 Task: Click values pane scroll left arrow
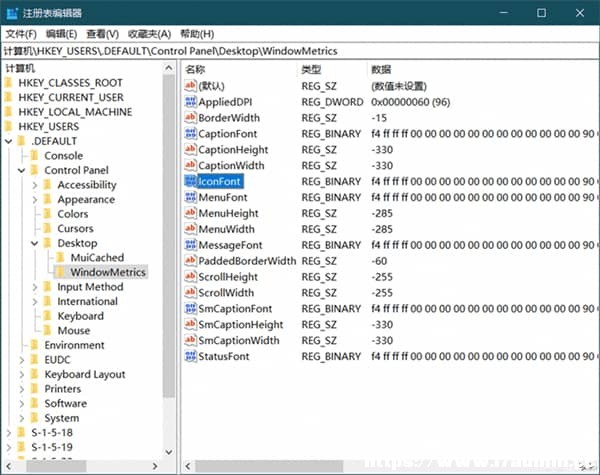(188, 466)
